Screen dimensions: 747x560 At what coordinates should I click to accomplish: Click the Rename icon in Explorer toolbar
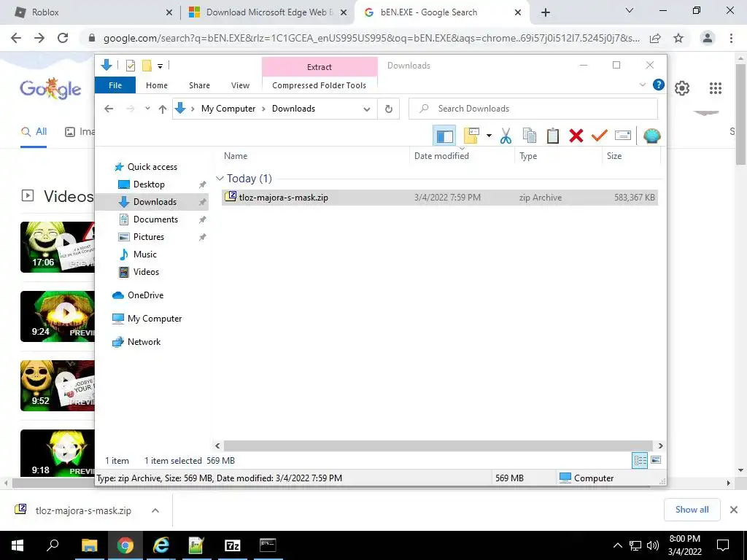(623, 136)
